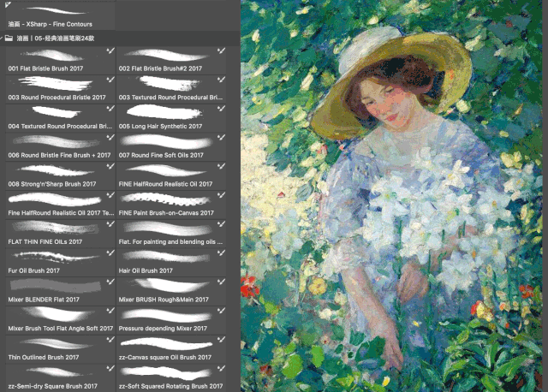Click tool icon on 003 Textured Round Procedural preset
548x392 pixels.
[221, 80]
